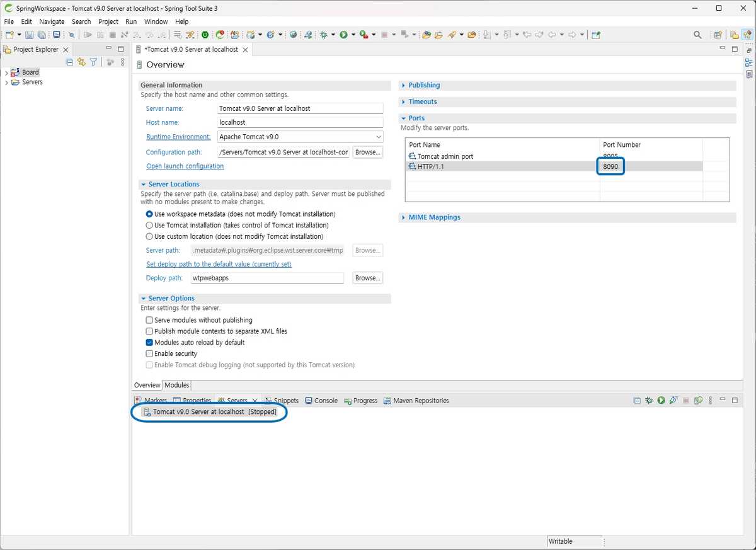Click the Save All toolbar icon

click(42, 35)
